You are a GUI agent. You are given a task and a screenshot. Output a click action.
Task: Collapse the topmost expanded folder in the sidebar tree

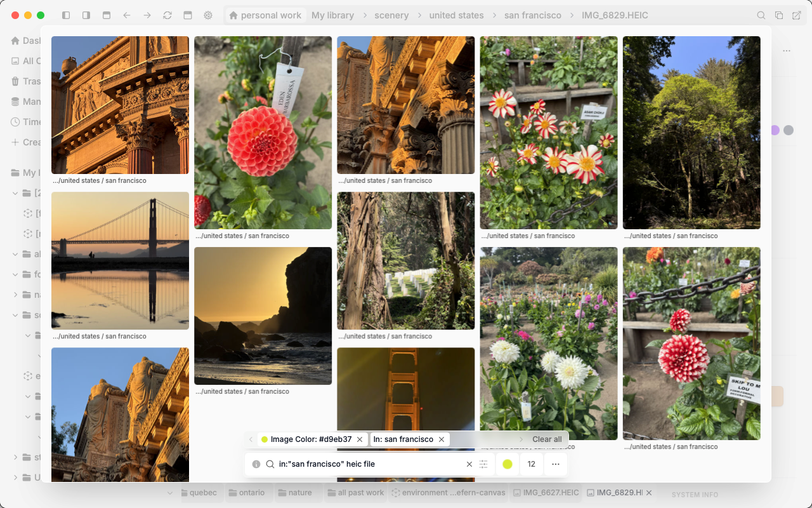(15, 193)
